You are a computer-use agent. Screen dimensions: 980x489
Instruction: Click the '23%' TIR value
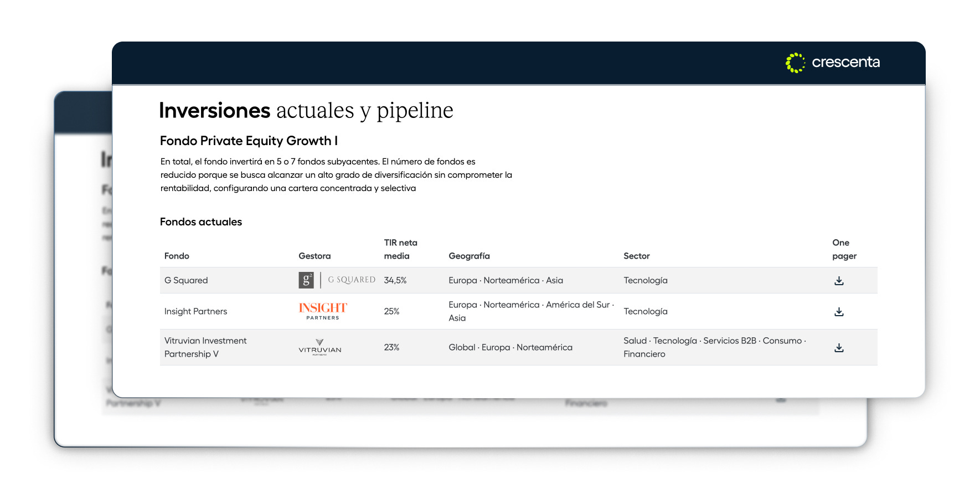coord(391,347)
